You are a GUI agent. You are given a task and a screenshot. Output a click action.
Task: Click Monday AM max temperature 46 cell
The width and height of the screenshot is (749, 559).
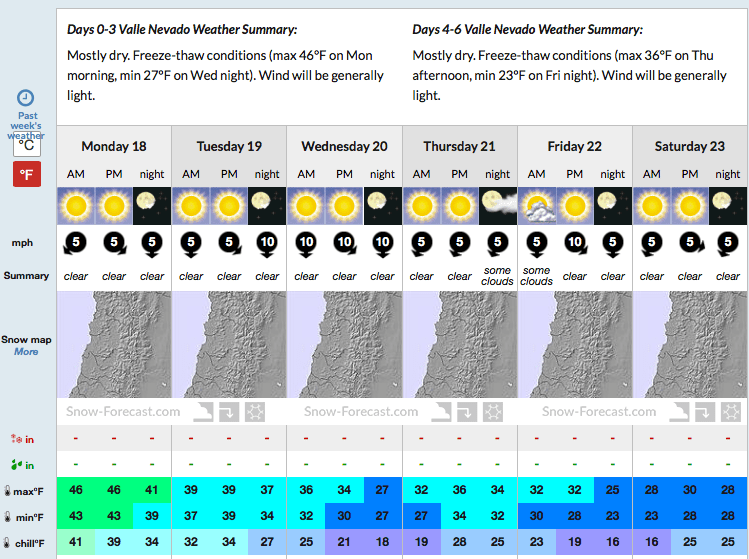tap(76, 490)
